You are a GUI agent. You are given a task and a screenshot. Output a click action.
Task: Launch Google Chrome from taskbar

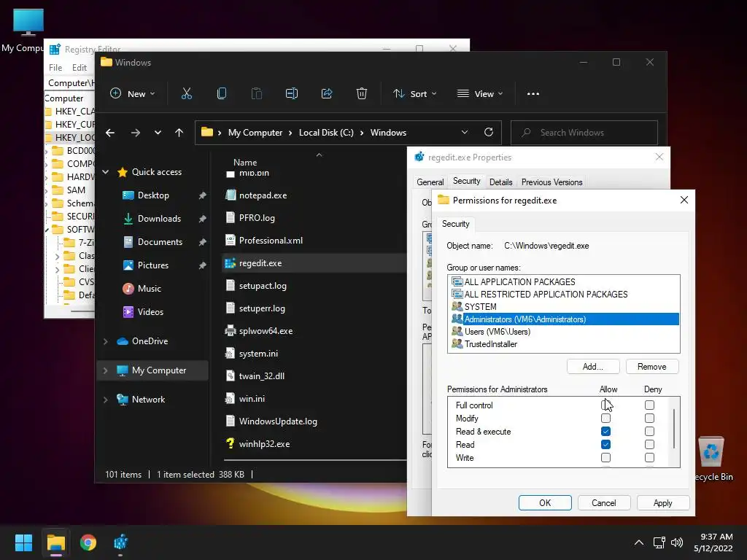(88, 542)
